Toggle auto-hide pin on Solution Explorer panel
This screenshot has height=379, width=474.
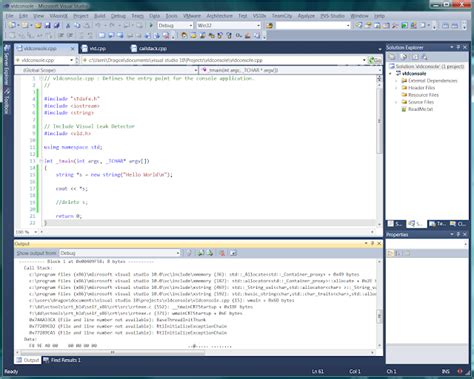coord(458,47)
